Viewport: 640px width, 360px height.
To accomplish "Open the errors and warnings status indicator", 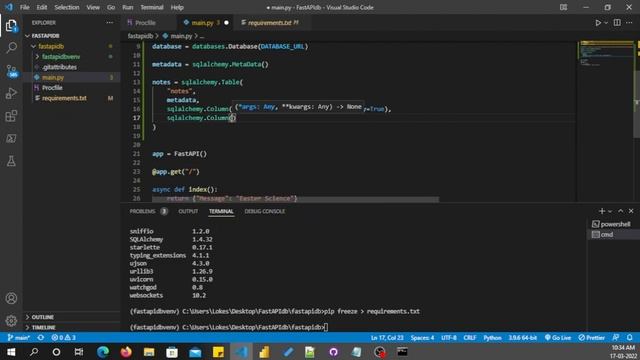I will (x=63, y=338).
